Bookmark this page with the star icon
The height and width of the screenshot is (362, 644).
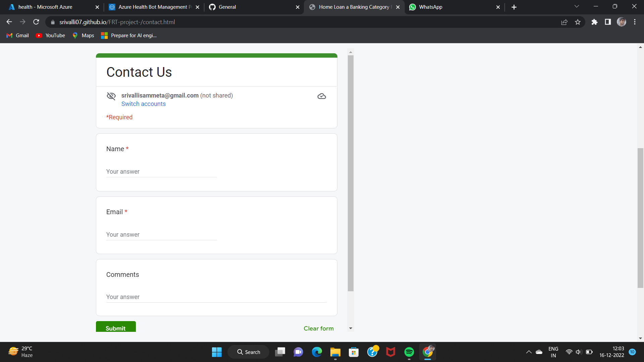pos(578,22)
